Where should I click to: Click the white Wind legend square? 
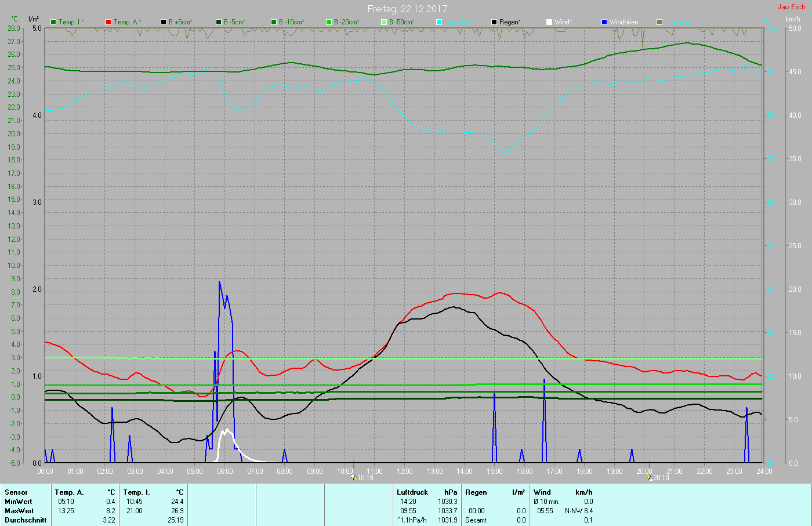tap(549, 22)
